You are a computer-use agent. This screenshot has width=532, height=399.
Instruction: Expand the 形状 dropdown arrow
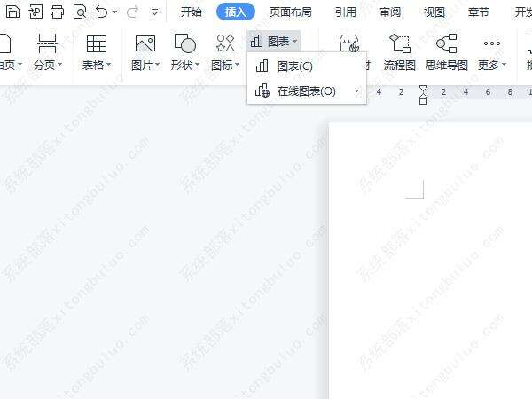(197, 64)
